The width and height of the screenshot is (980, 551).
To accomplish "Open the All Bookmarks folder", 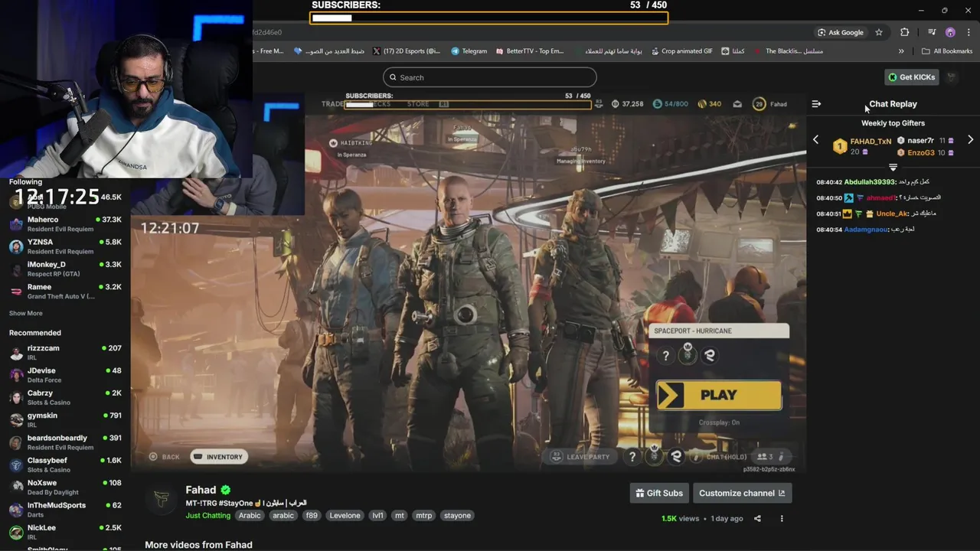I will tap(947, 51).
